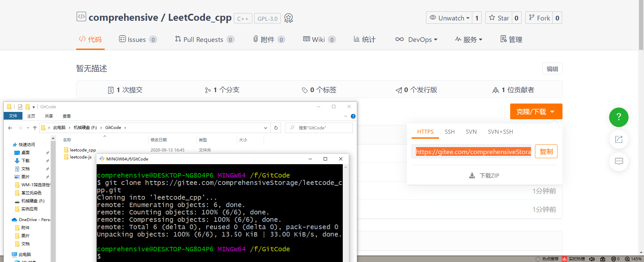This screenshot has width=644, height=262.
Task: Sort by 名称 column header
Action: click(x=67, y=140)
